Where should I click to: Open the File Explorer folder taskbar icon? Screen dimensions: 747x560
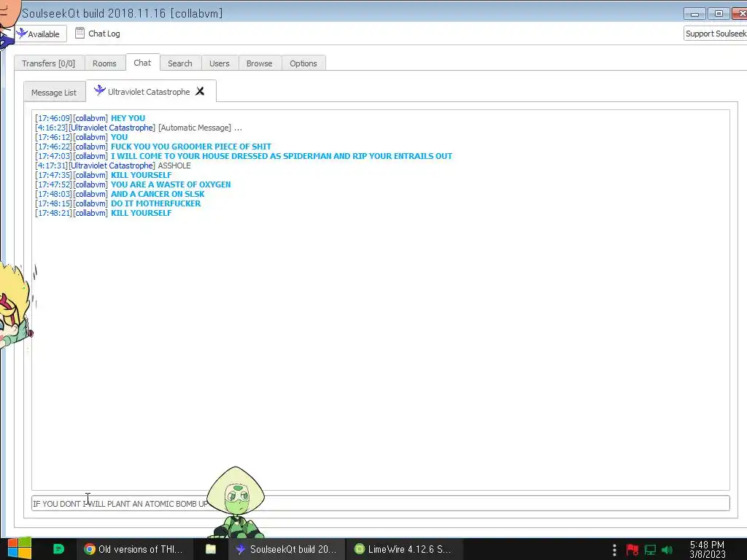tap(211, 549)
